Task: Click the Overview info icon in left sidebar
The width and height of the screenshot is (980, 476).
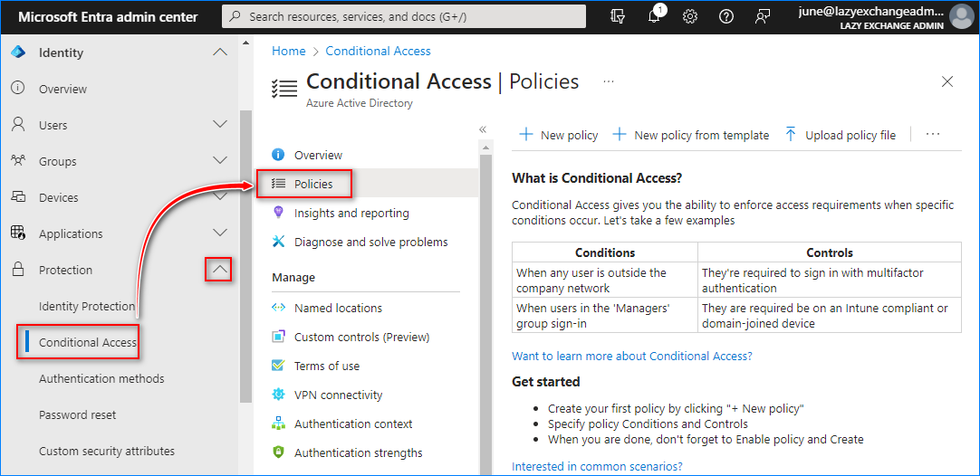Action: tap(18, 88)
